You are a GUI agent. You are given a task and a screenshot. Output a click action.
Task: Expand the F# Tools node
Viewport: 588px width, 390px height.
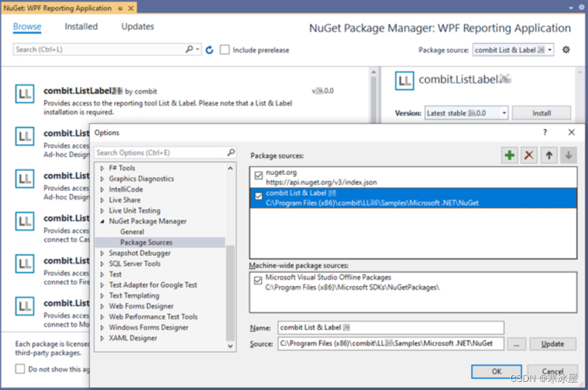[x=102, y=168]
